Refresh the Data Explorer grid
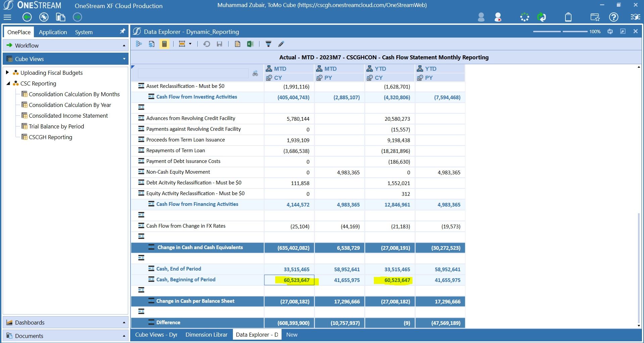 tap(207, 44)
